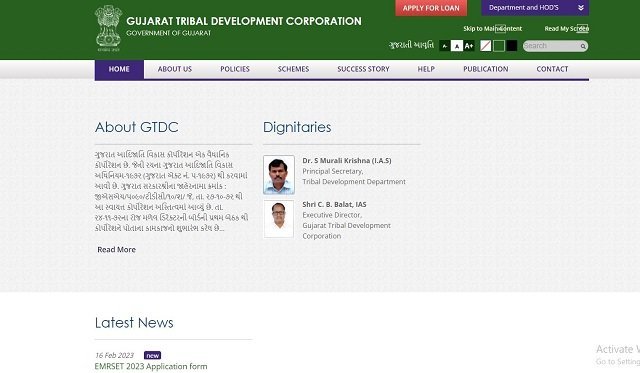The image size is (640, 373).
Task: Click the Apply For Loan button
Action: 431,8
